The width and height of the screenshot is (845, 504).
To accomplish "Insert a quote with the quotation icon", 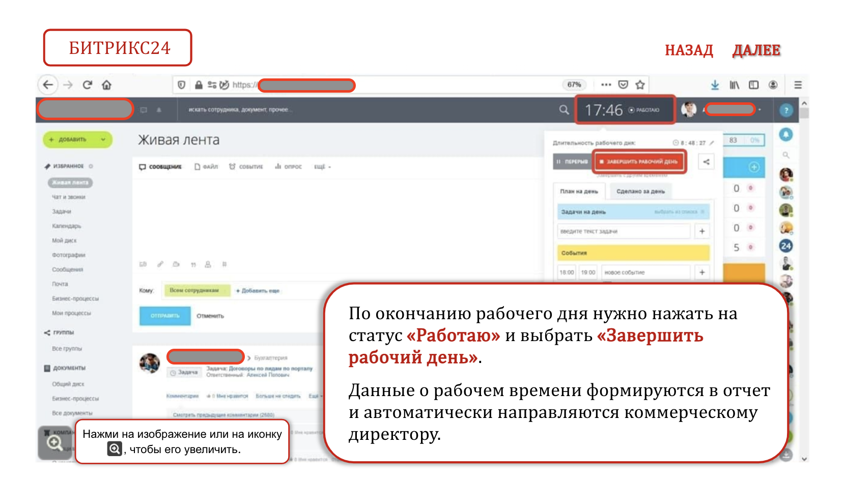I will click(193, 264).
